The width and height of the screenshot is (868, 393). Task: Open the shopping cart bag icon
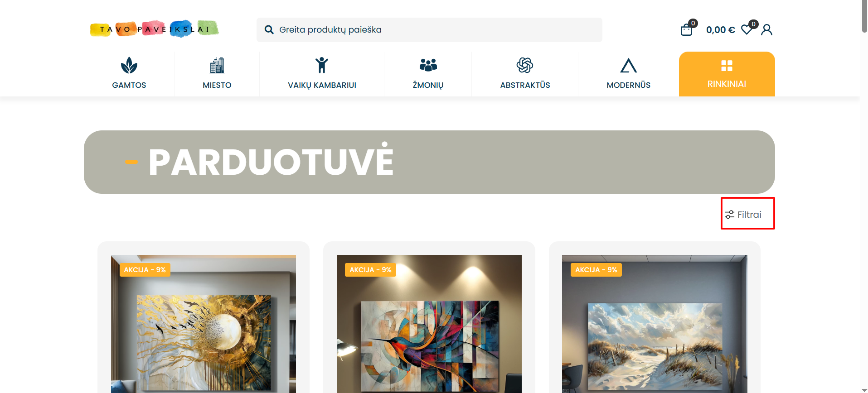(x=687, y=30)
